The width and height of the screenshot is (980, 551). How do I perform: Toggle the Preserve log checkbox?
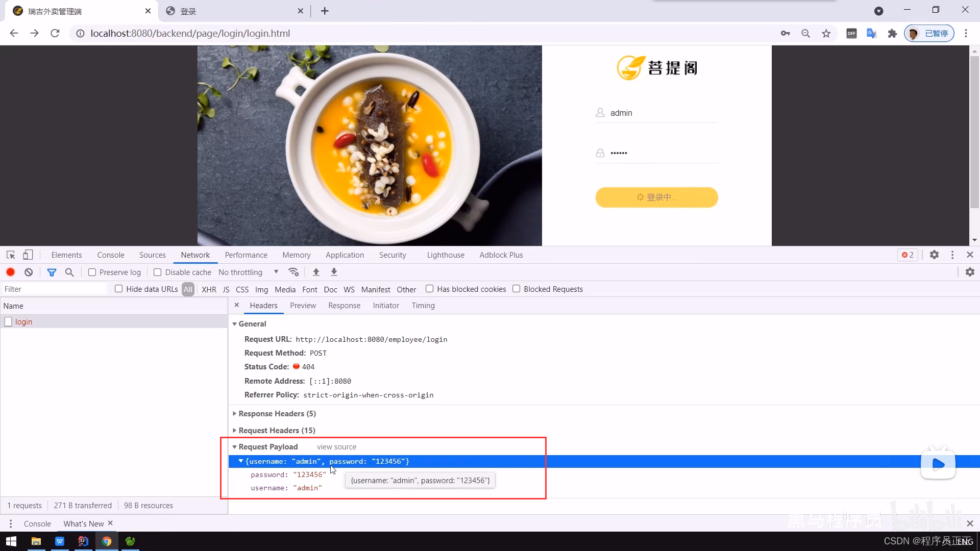(x=92, y=272)
